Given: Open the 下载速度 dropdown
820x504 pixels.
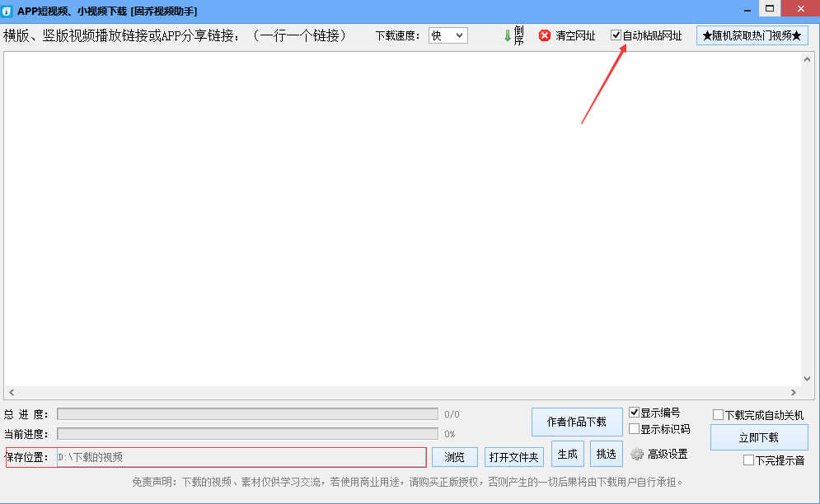Looking at the screenshot, I should point(448,35).
